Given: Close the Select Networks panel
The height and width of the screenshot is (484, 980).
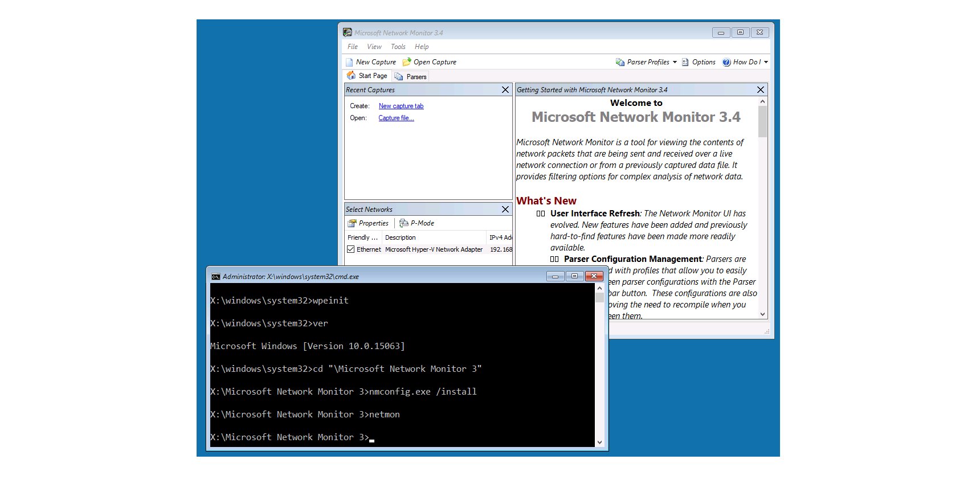Looking at the screenshot, I should (x=505, y=210).
